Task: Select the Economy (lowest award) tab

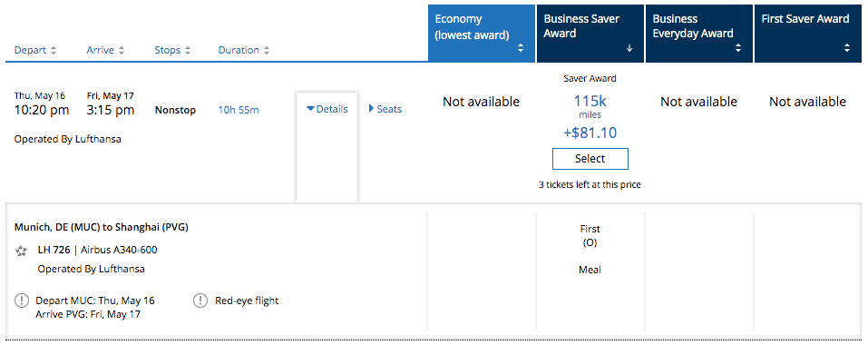Action: pos(482,34)
